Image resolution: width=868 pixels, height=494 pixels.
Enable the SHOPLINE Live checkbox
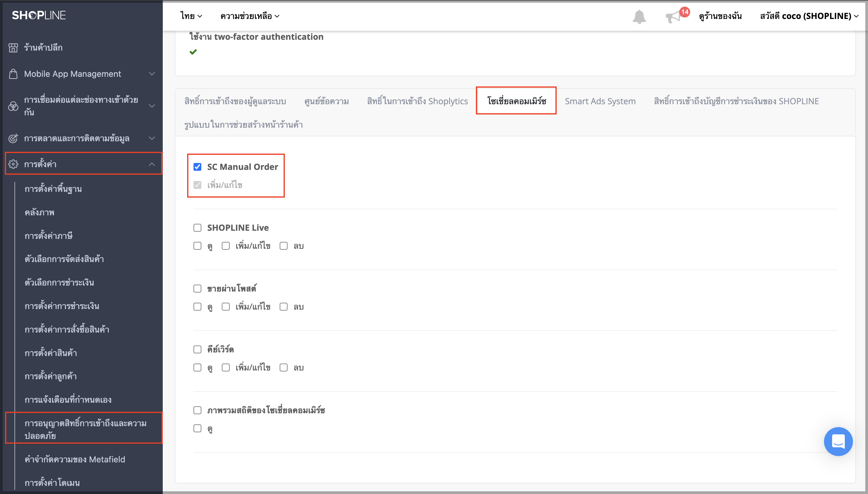tap(197, 228)
